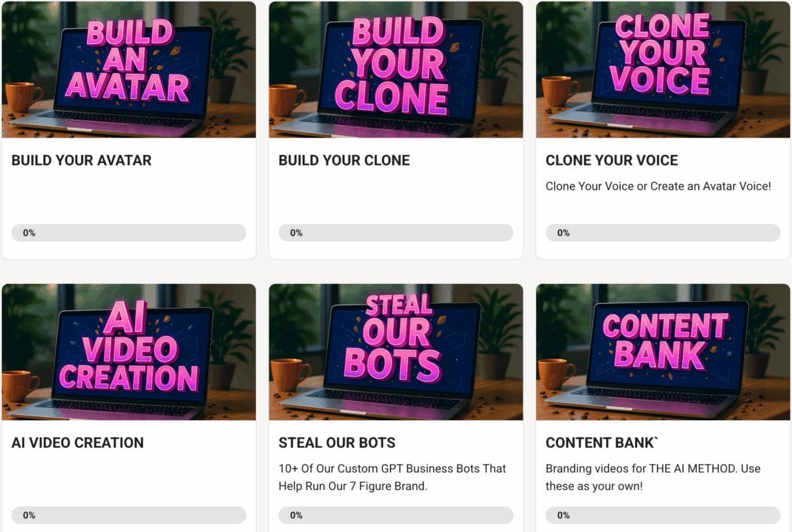Click the Steal Our Bots thumbnail image

coord(396,352)
